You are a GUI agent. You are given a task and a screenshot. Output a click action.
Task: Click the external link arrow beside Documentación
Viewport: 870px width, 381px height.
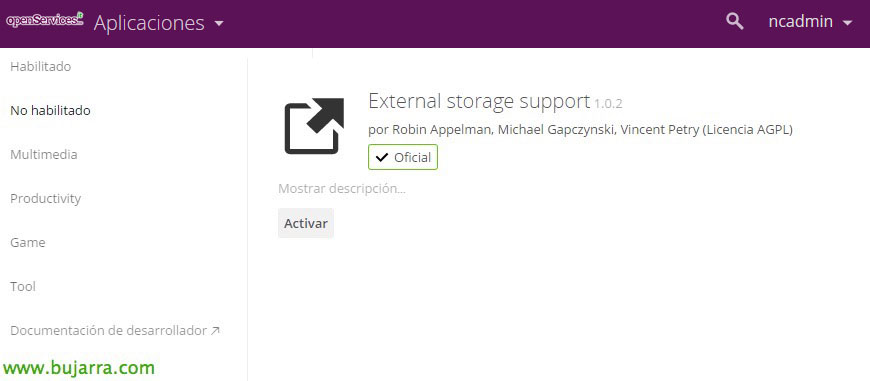click(215, 331)
